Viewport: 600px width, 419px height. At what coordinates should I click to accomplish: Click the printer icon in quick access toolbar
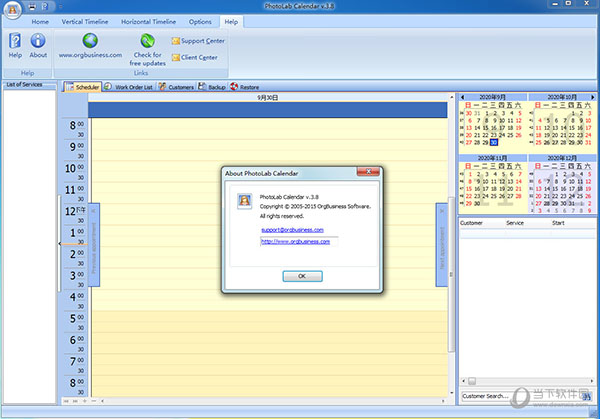click(32, 6)
